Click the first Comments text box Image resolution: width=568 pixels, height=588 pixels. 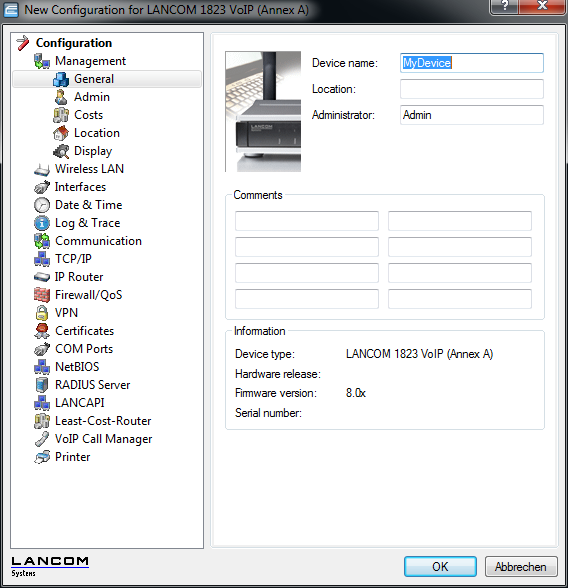pos(307,221)
